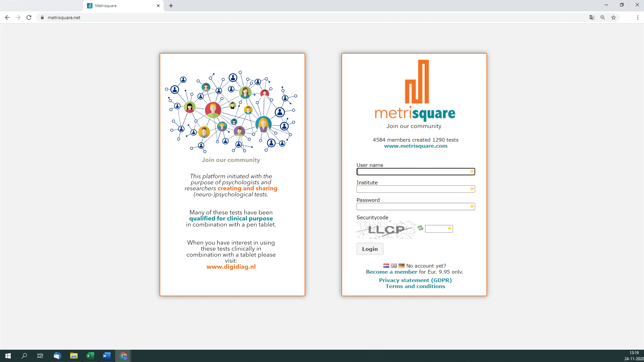Follow the Become a member link
This screenshot has height=362, width=644.
pyautogui.click(x=391, y=272)
